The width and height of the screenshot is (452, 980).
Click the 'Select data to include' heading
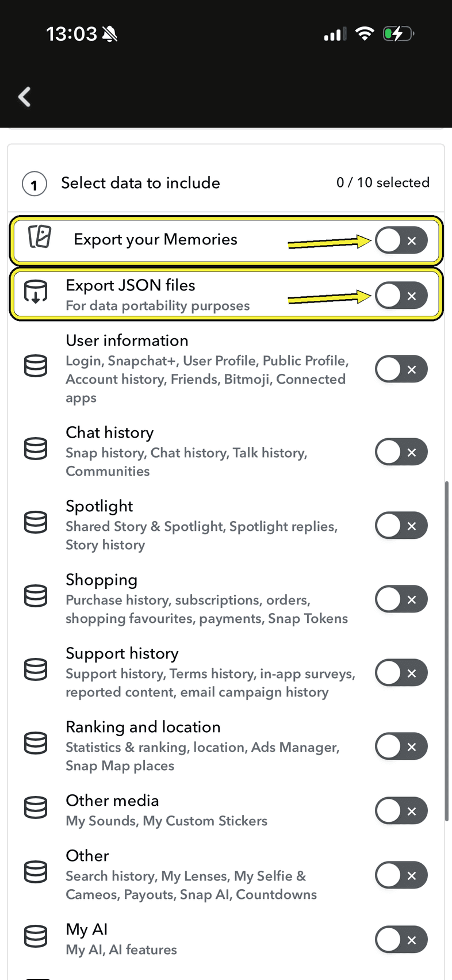coord(140,183)
